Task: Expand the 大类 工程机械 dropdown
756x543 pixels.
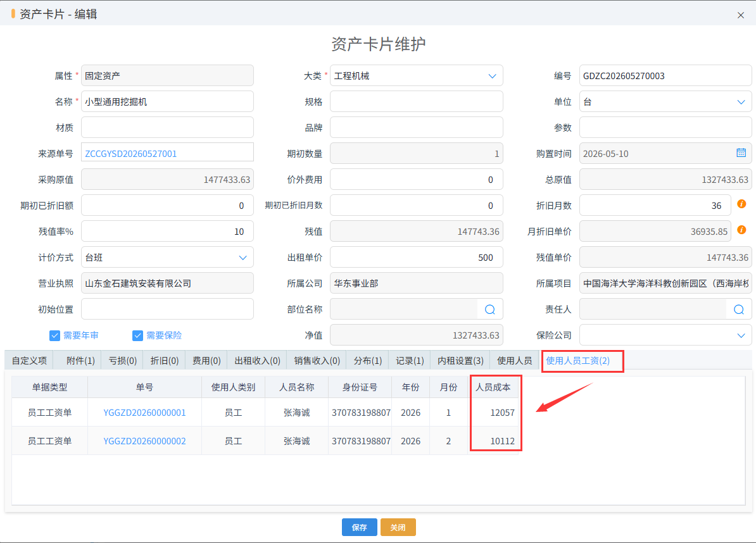Action: click(x=492, y=76)
